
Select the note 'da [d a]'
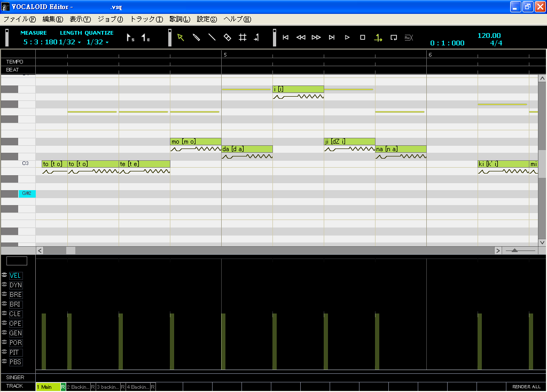point(247,149)
